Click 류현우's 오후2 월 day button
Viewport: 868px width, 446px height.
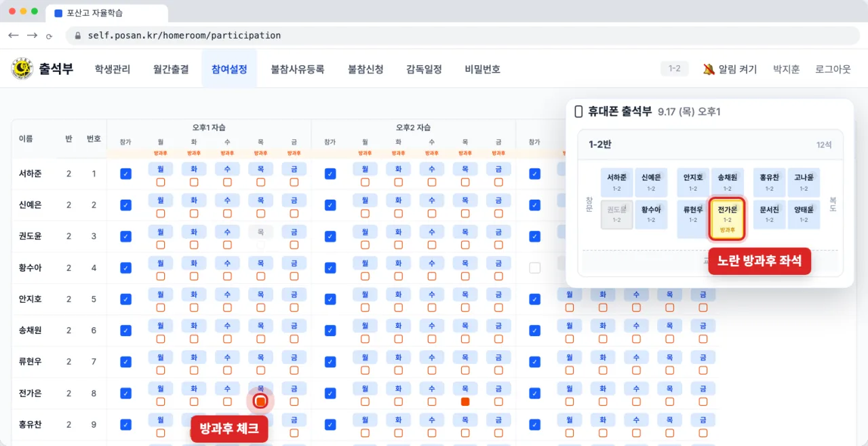tap(365, 356)
